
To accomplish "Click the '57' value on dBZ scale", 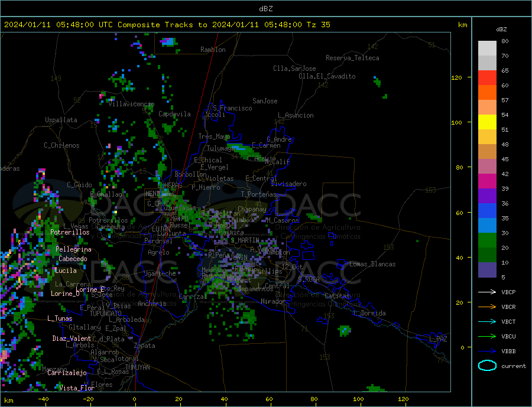I will pyautogui.click(x=505, y=100).
